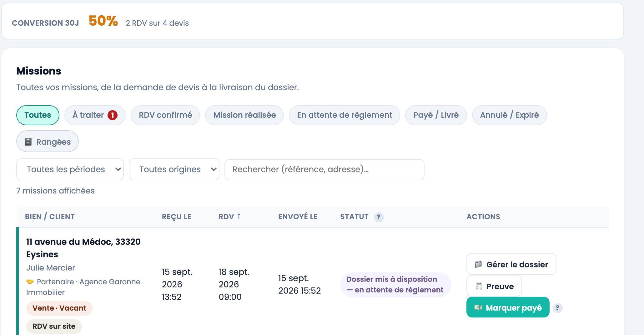Show Annulé / Expiré missions
Image resolution: width=644 pixels, height=335 pixels.
(510, 115)
